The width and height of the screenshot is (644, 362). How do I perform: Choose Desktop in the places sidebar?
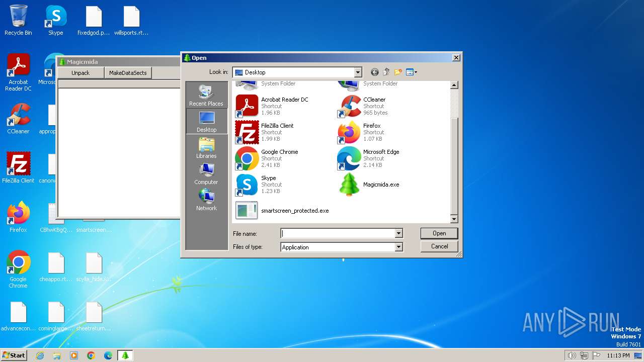tap(206, 121)
